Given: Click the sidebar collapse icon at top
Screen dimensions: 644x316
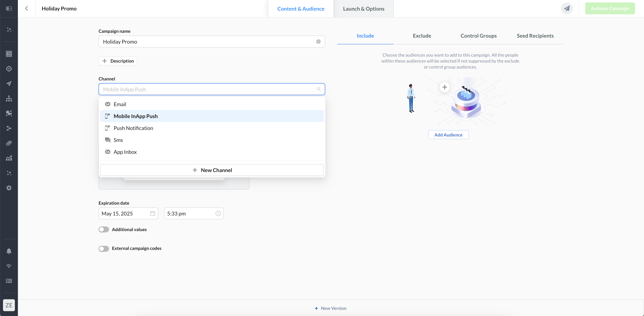Looking at the screenshot, I should 9,9.
